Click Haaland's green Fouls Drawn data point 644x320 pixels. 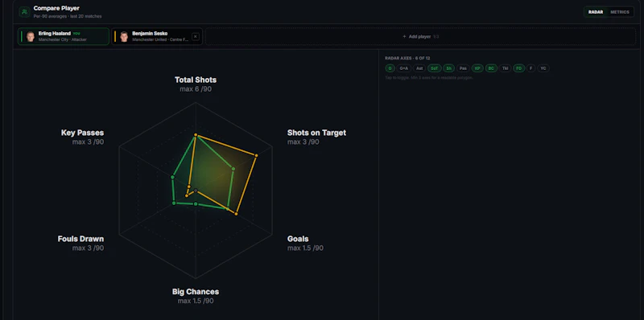click(x=174, y=203)
